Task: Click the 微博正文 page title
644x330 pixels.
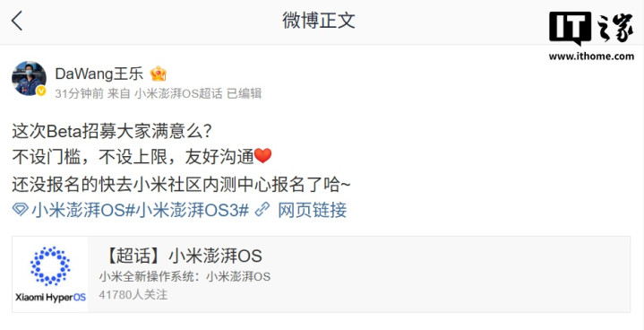Action: click(x=319, y=21)
